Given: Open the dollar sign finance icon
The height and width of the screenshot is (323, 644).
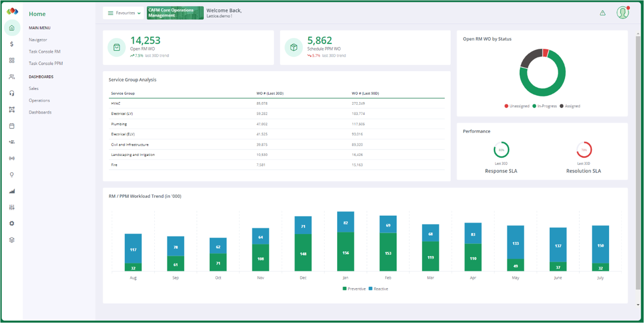Looking at the screenshot, I should coord(12,44).
